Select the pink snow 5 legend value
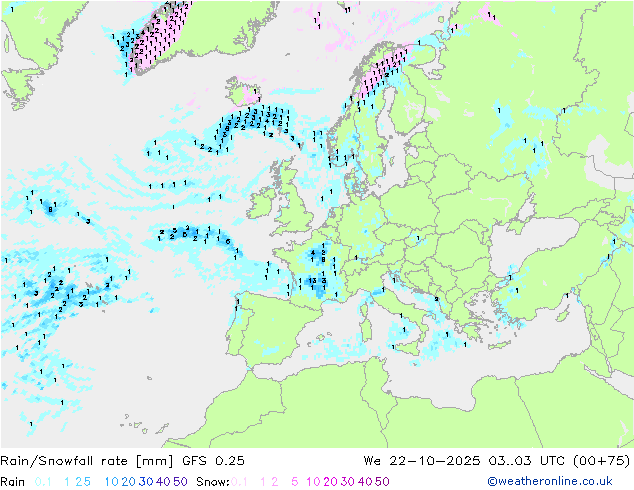634x490 pixels. point(295,482)
